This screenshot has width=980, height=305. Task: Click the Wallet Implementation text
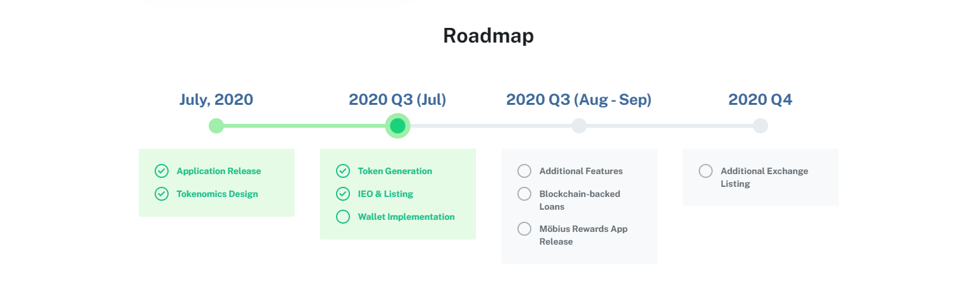point(407,217)
